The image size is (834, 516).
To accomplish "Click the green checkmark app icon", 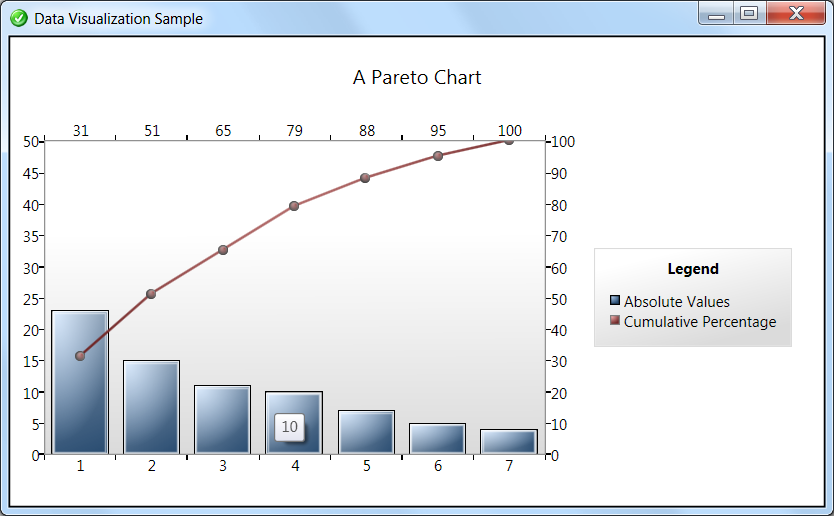I will point(19,19).
